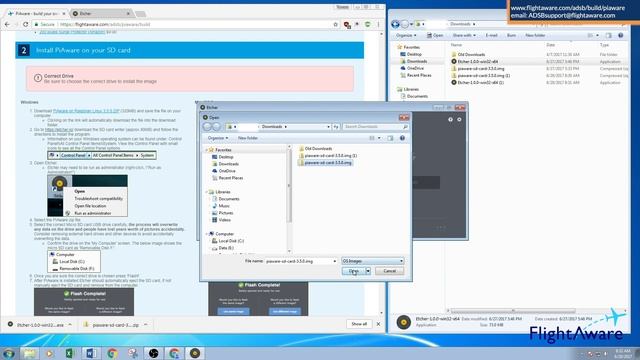Select Desktop favorite in Explorer sidebar
Viewport: 640px width, 360px height.
point(411,54)
